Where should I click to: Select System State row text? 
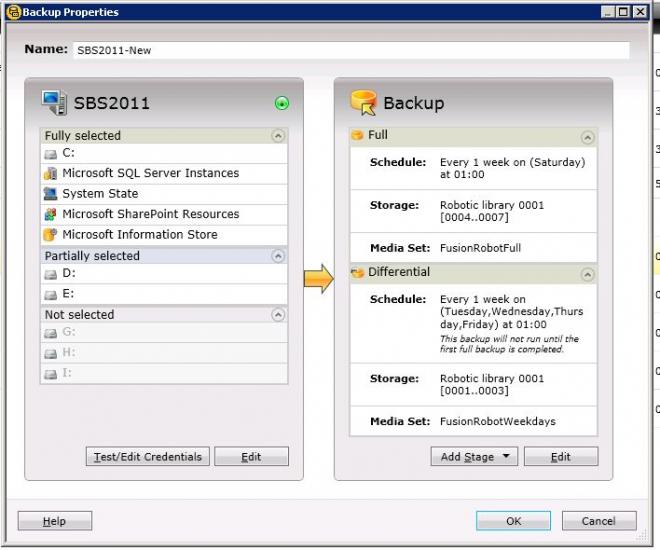tap(100, 194)
